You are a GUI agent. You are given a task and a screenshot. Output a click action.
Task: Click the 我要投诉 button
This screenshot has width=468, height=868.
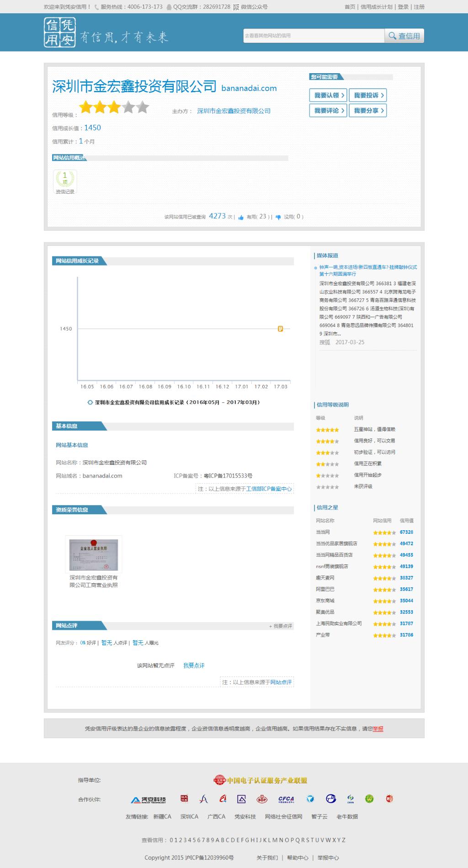(x=368, y=95)
